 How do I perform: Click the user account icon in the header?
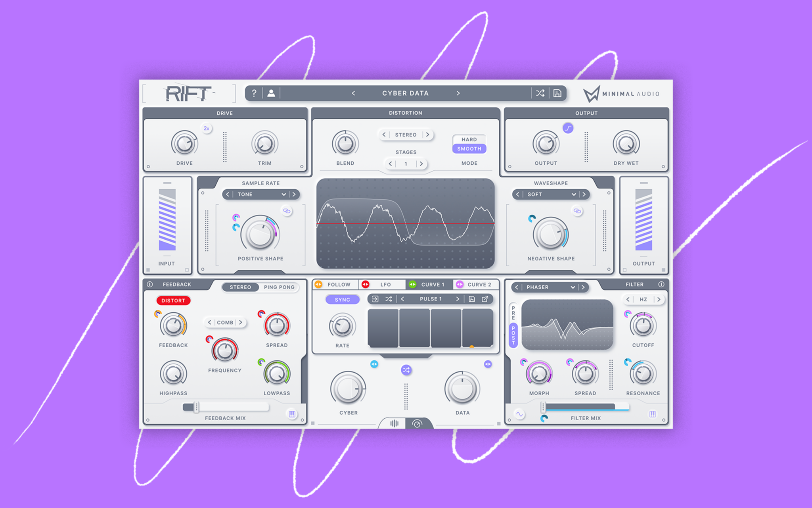click(271, 93)
